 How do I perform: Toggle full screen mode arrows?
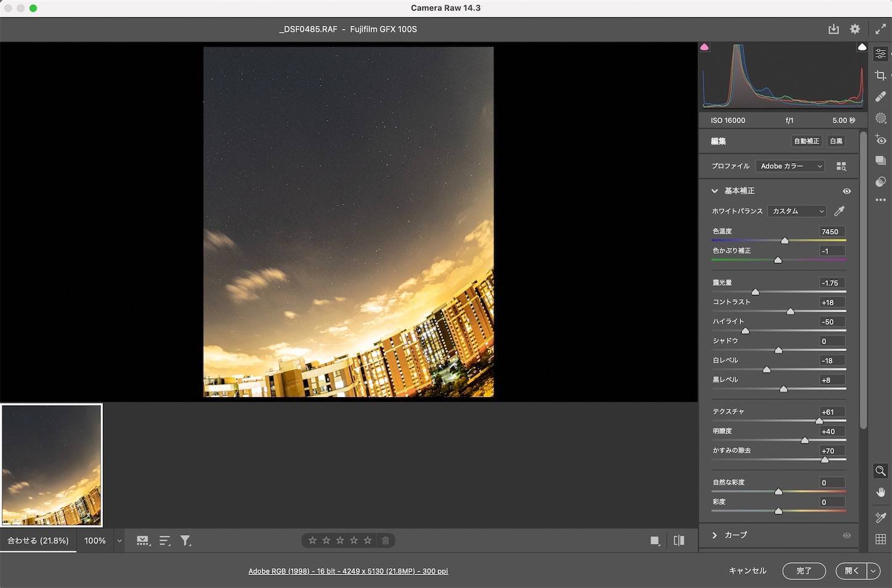tap(881, 29)
